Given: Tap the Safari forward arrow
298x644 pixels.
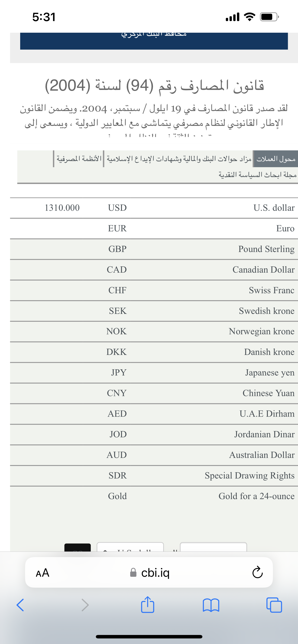Looking at the screenshot, I should point(85,605).
